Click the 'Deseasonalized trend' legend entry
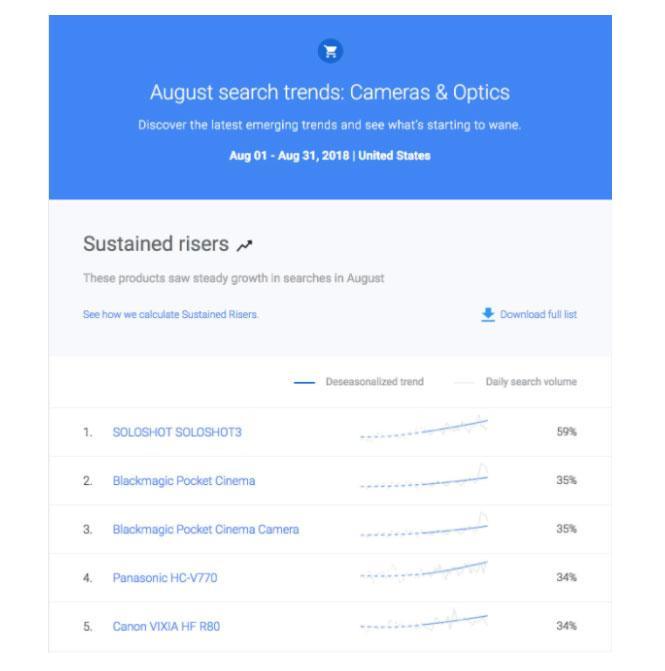 (359, 382)
